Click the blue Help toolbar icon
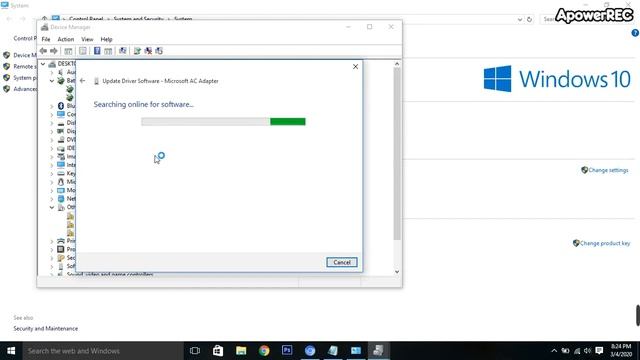Screen dimensions: 640x360 pos(97,51)
